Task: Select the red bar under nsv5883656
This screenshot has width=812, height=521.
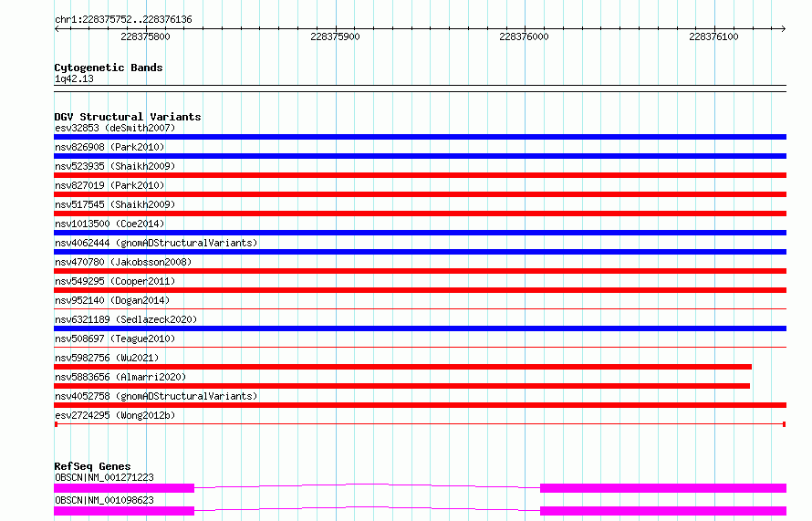Action: coord(401,386)
